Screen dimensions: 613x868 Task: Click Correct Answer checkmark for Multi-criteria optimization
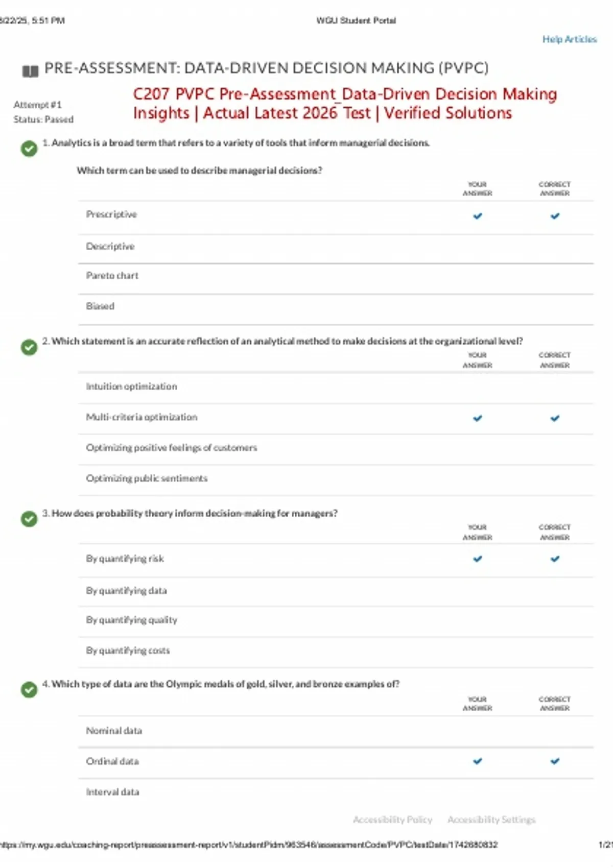(555, 418)
